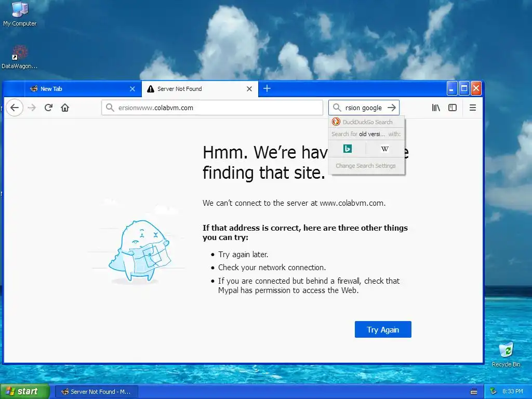Focus the address bar with colabvm.com
532x399 pixels.
tap(212, 108)
